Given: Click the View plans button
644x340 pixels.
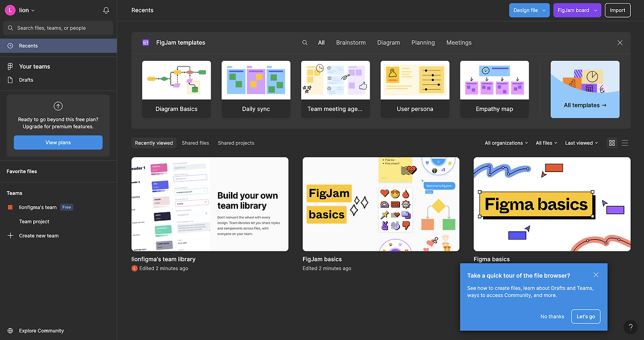Looking at the screenshot, I should point(58,142).
